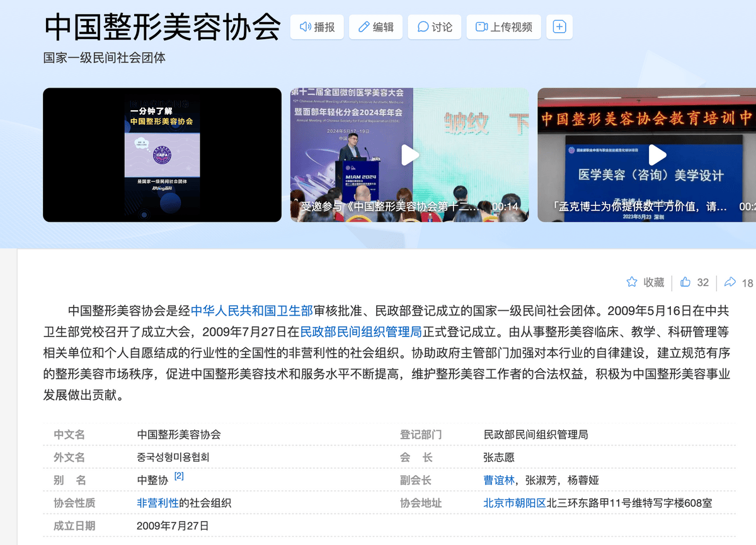Click the star 收藏 favorite icon

(632, 282)
